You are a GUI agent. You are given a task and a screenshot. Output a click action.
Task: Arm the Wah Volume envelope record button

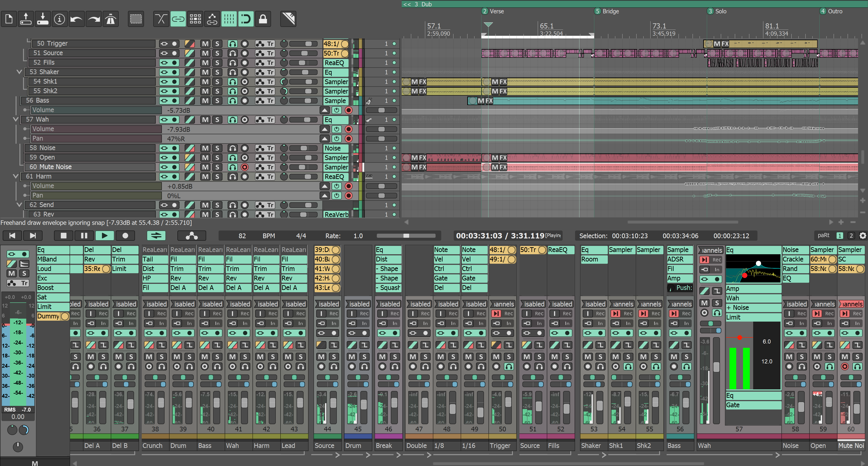coord(348,129)
